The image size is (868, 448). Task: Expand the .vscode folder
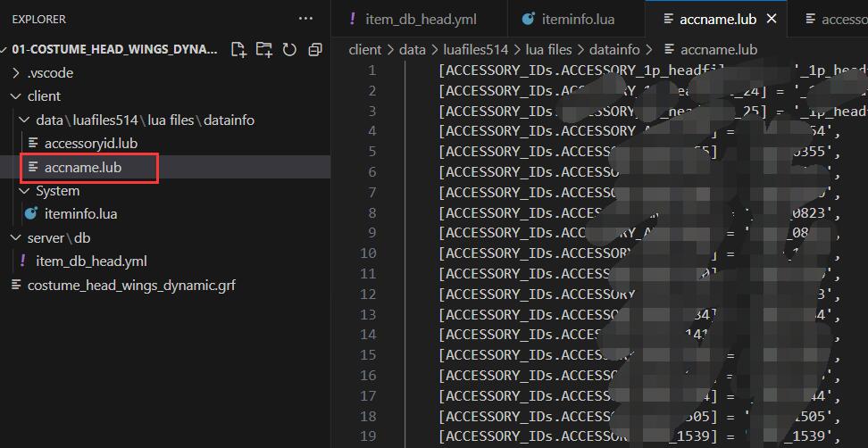[x=15, y=73]
